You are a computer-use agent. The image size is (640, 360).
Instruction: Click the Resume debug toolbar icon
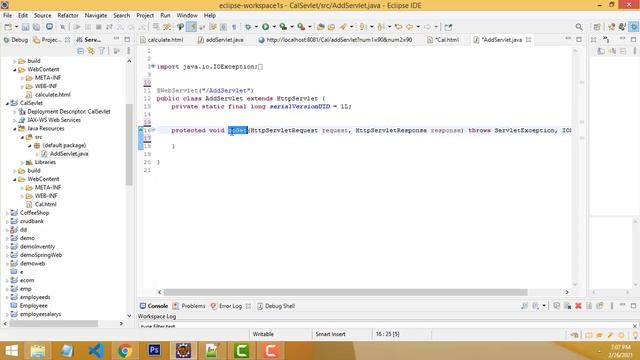point(76,27)
